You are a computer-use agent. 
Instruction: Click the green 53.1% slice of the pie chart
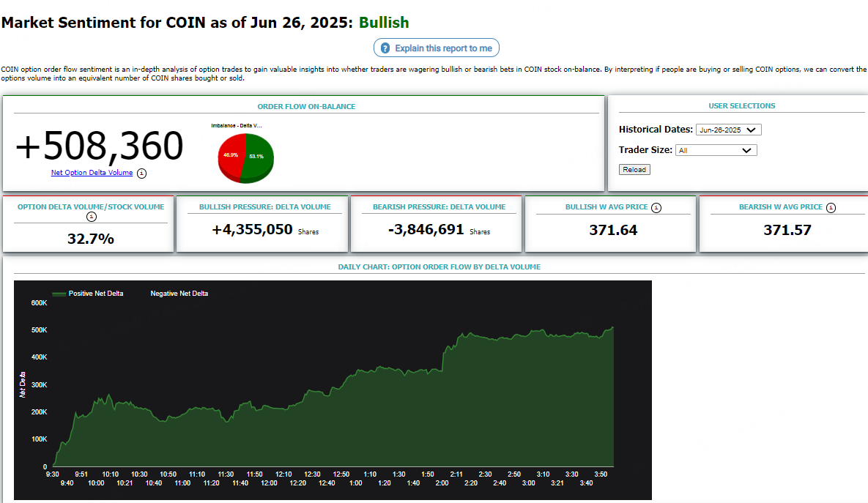[258, 157]
